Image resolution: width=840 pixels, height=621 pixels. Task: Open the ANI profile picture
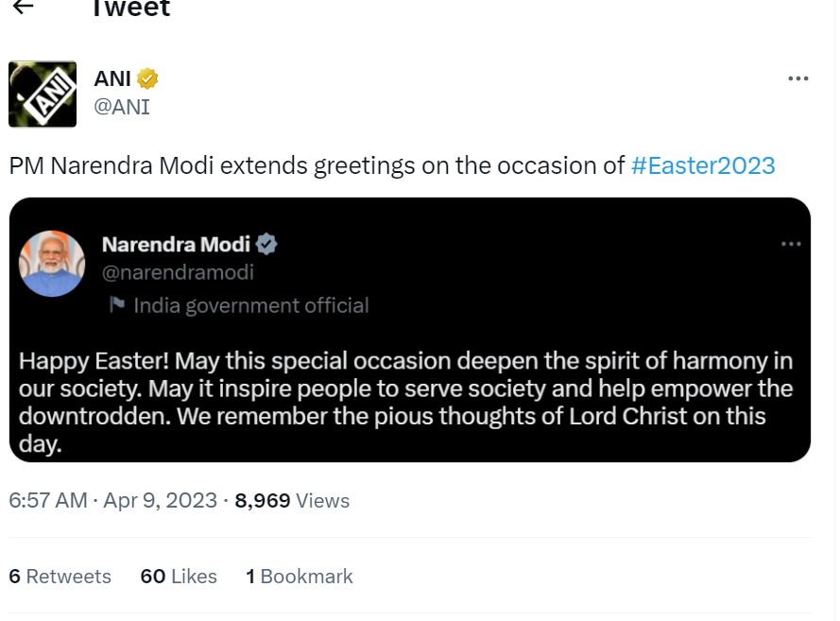43,94
